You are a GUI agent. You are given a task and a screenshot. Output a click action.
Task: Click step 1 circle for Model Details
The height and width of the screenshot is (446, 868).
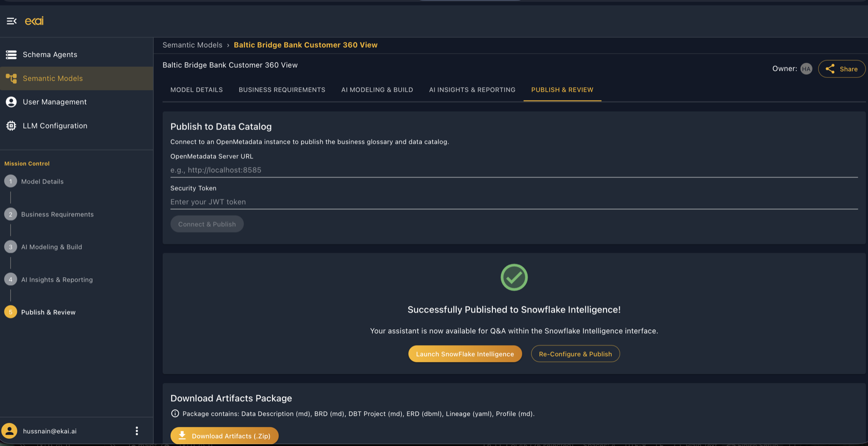click(x=11, y=181)
